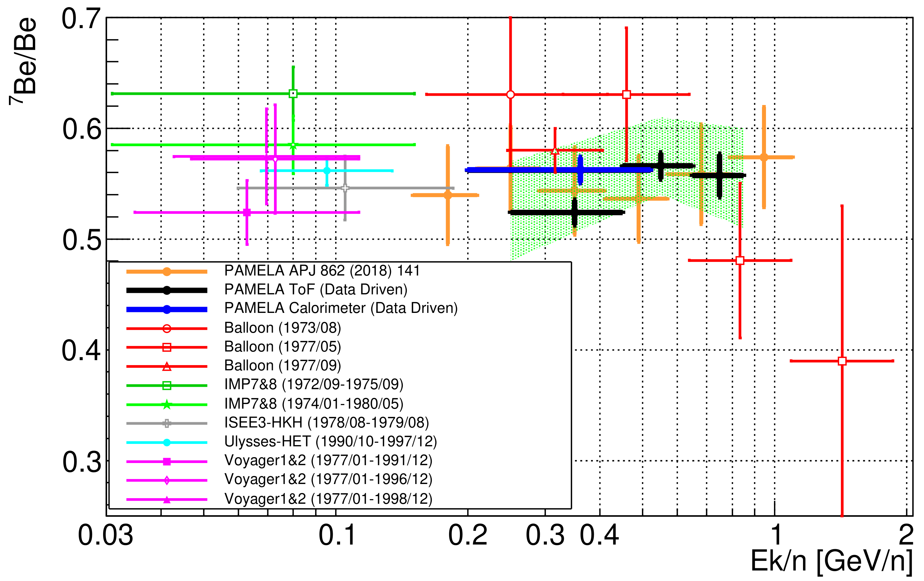Screen dimensions: 924x581
Task: Click the blue PAMELA Calorimeter legend marker
Action: (167, 309)
